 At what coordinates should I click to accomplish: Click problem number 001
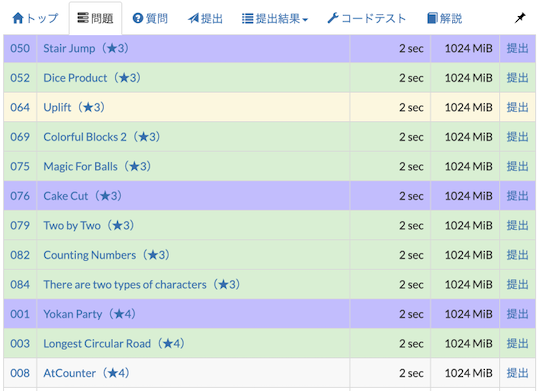[x=20, y=314]
